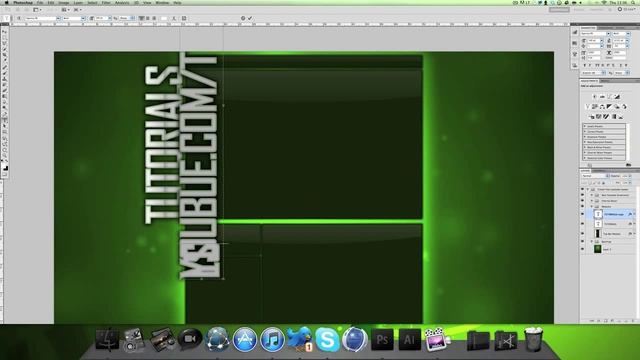Commit the text edit with checkmark icon
Image resolution: width=640 pixels, height=360 pixels.
point(250,18)
